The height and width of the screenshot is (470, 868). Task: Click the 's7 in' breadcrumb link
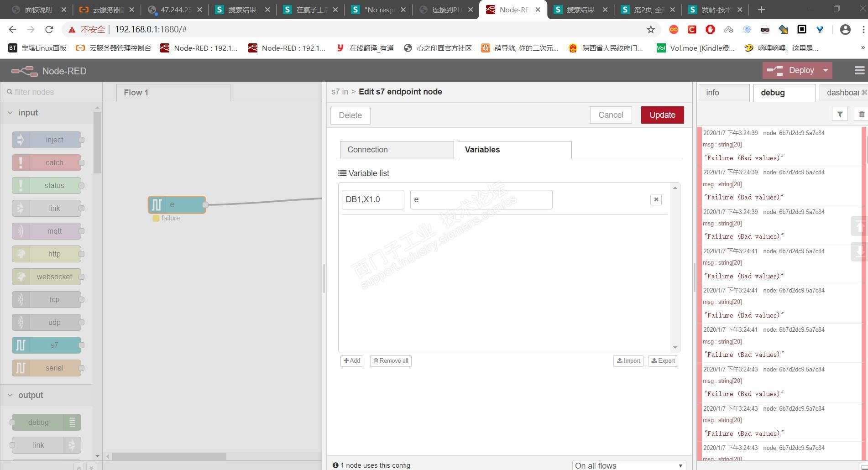(340, 92)
